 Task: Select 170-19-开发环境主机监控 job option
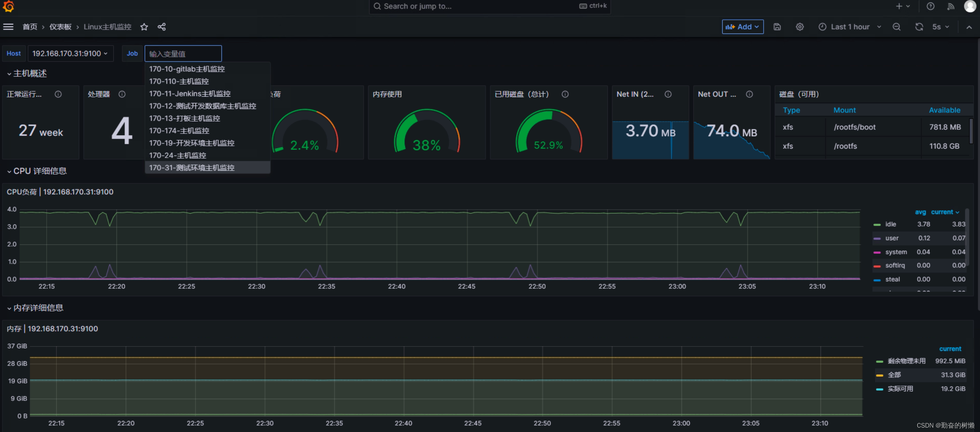208,143
